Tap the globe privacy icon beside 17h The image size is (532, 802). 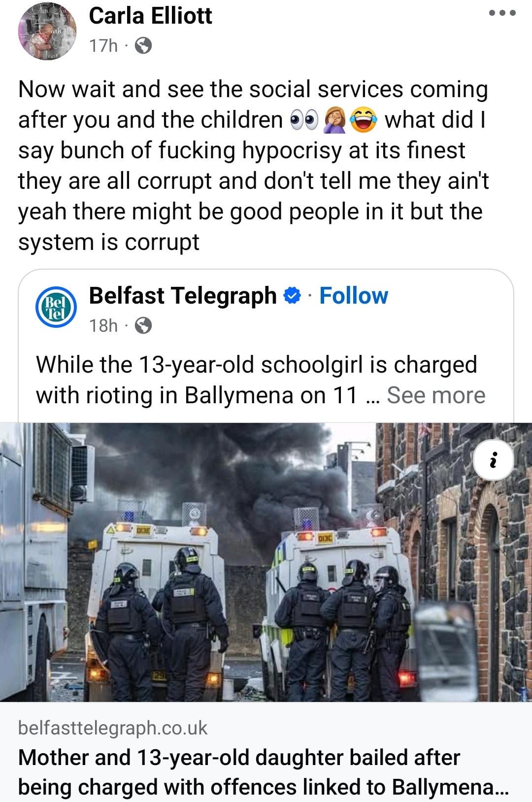point(143,46)
